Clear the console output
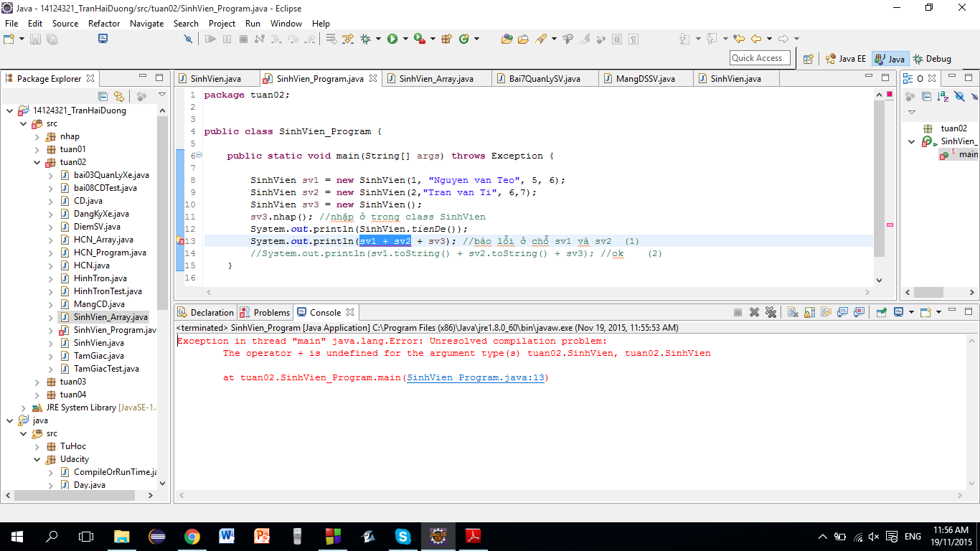Image resolution: width=980 pixels, height=551 pixels. pyautogui.click(x=792, y=312)
